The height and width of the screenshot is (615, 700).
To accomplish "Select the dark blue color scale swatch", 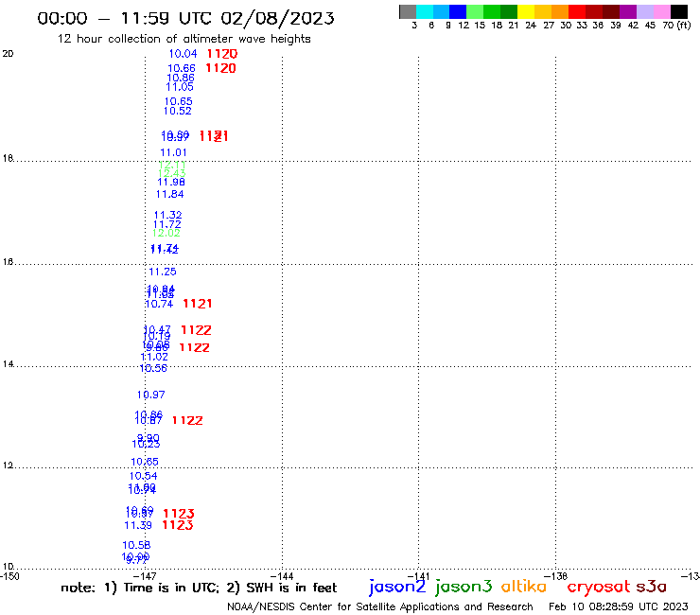I will click(458, 11).
